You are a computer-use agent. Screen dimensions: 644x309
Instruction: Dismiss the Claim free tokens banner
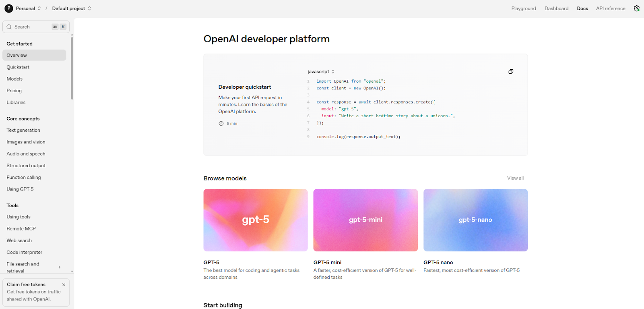64,285
